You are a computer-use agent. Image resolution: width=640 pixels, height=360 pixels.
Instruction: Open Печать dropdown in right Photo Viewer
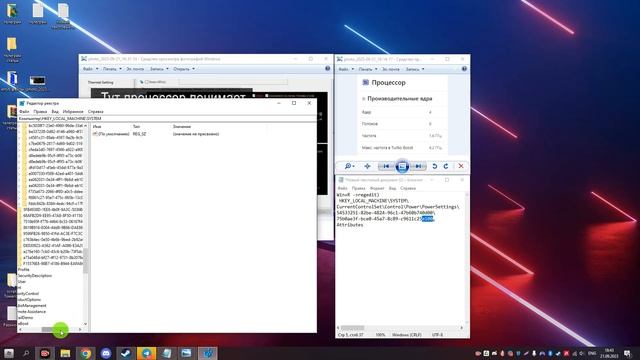point(368,69)
